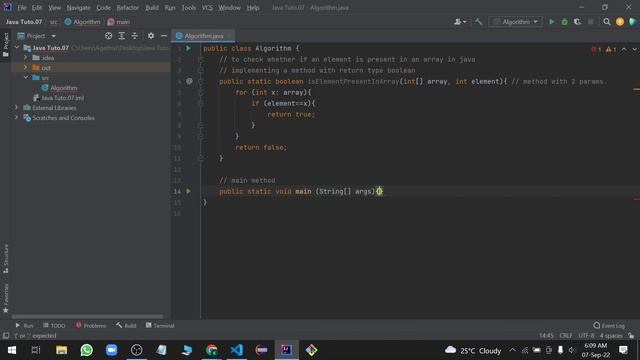Open Search Everywhere magnifier icon
Screen dimensions: 640x360
click(607, 22)
